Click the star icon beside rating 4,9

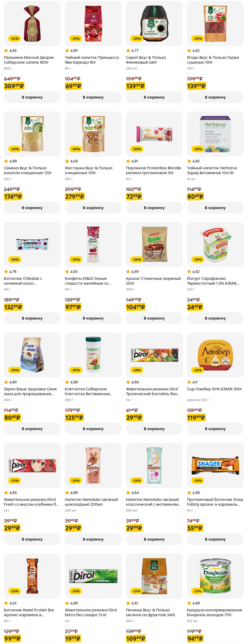pyautogui.click(x=189, y=382)
